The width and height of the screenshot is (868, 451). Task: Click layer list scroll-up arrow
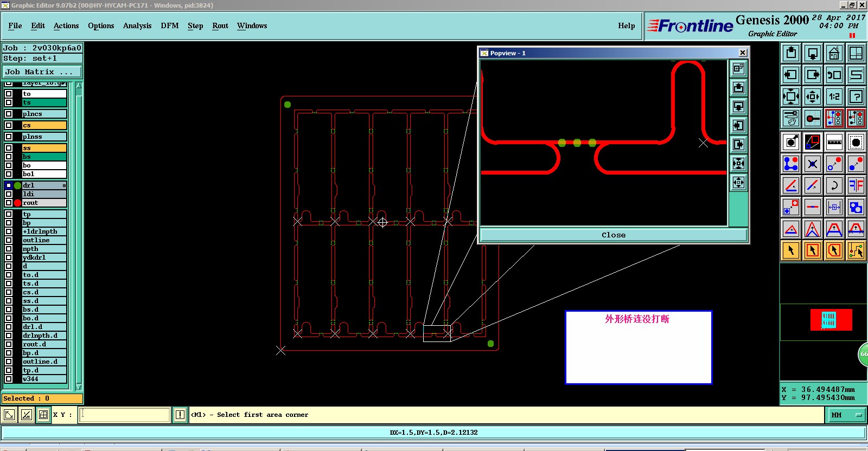click(x=79, y=86)
